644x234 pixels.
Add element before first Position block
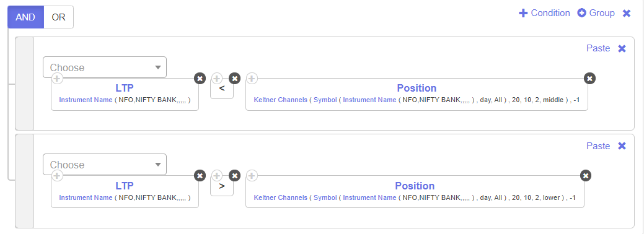coord(252,78)
